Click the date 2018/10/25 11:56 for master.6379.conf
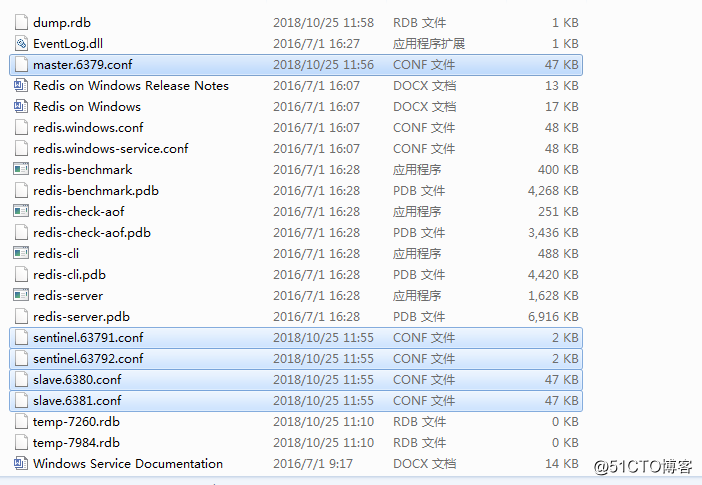 (x=323, y=64)
